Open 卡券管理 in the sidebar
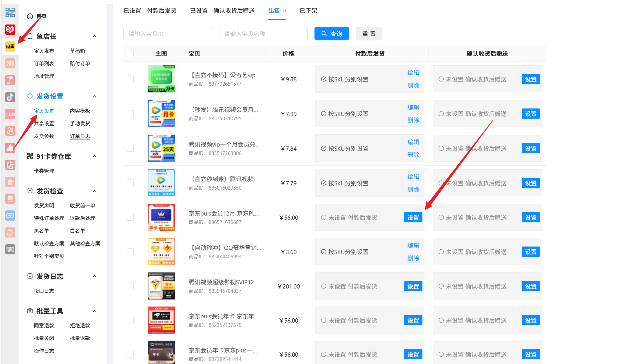Viewport: 618px width, 364px height. click(x=44, y=171)
